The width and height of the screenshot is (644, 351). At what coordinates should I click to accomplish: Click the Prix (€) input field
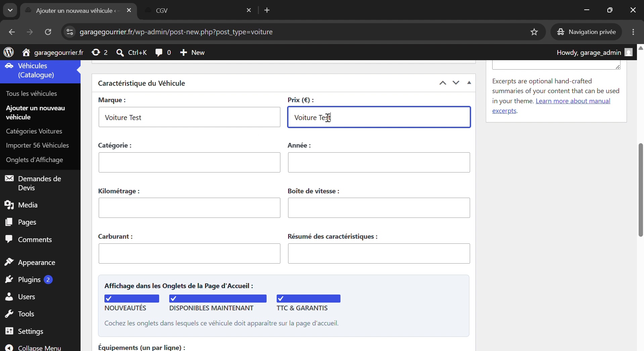click(379, 117)
